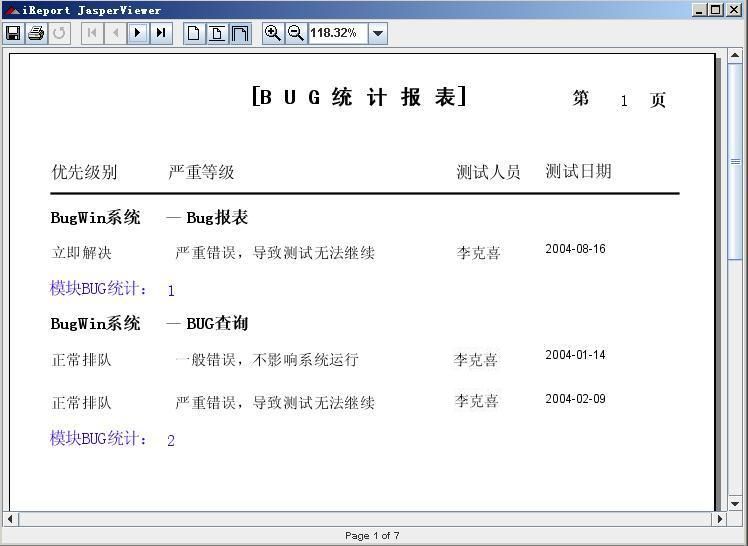This screenshot has height=546, width=748.
Task: Click vertical scrollbar up arrow
Action: point(735,56)
